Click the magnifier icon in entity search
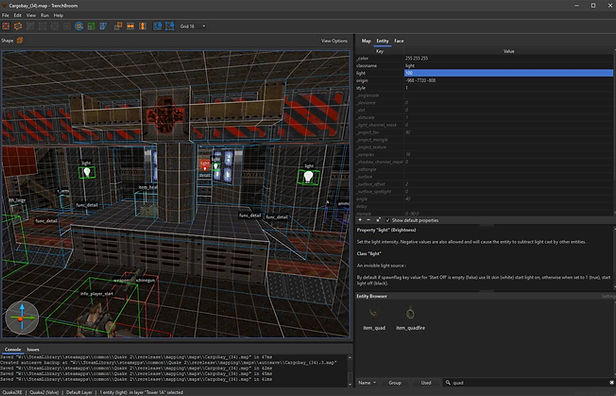 (x=448, y=383)
